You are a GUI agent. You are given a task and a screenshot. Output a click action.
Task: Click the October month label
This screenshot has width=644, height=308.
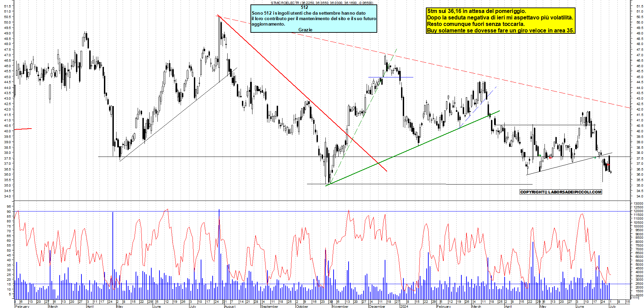coord(302,306)
